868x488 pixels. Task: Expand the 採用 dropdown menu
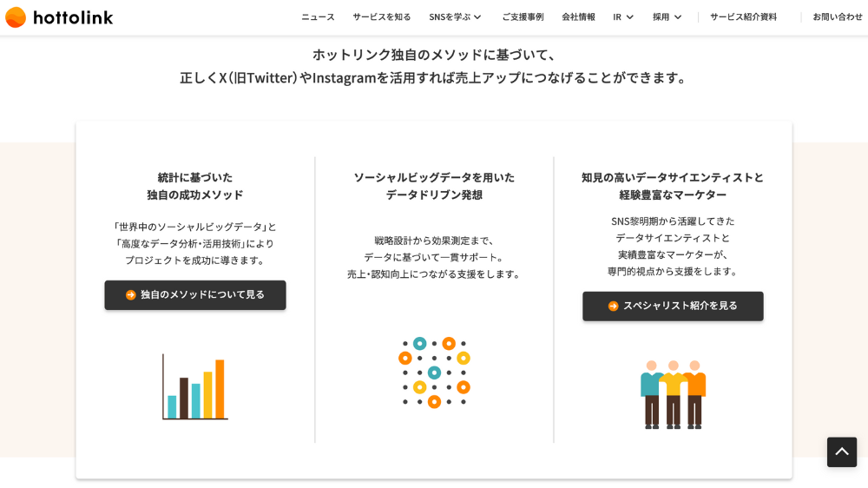667,17
